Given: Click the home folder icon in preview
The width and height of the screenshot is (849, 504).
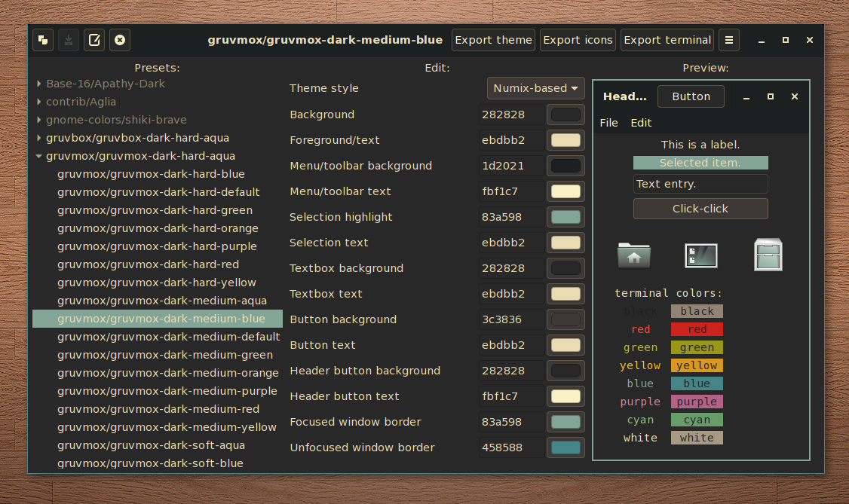Looking at the screenshot, I should click(634, 255).
